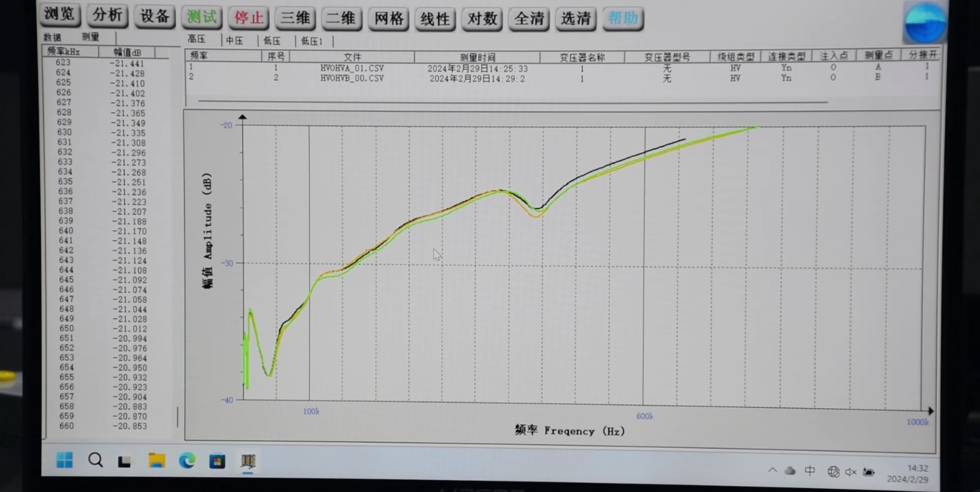980x492 pixels.
Task: Click the taskbar Search magnifier icon
Action: point(95,460)
